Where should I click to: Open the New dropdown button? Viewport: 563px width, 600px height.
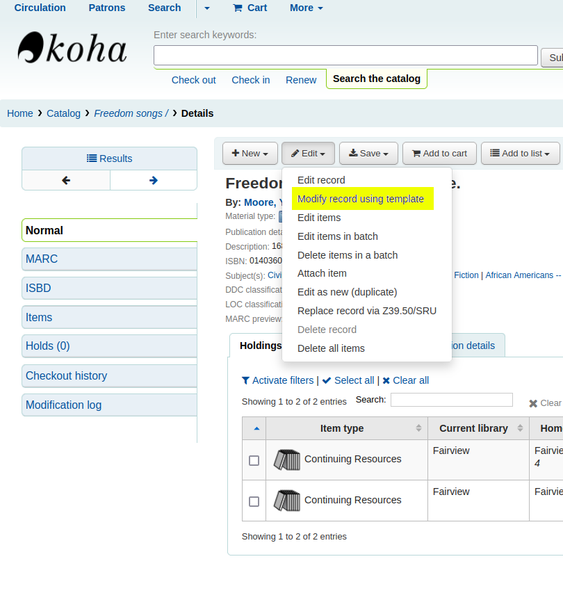pyautogui.click(x=250, y=153)
